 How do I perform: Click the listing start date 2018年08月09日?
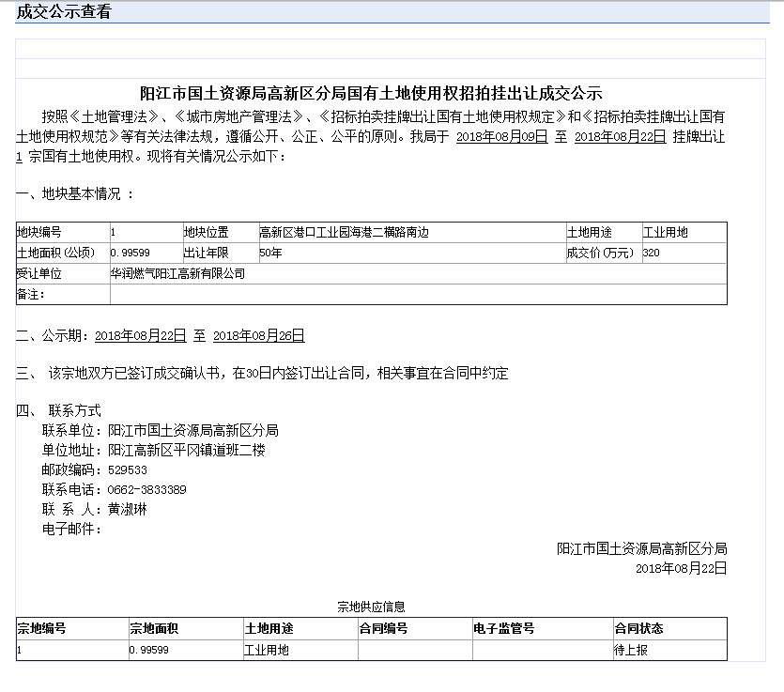(x=501, y=136)
